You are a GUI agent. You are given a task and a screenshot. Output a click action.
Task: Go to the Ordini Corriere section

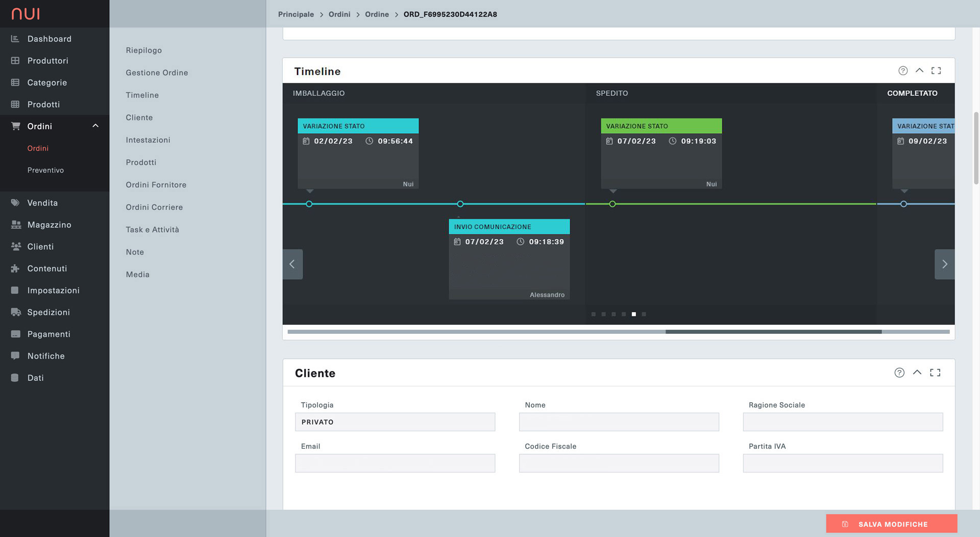(x=154, y=207)
